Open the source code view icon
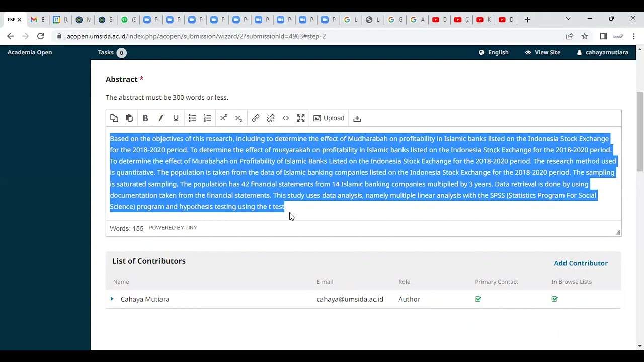Viewport: 644px width, 362px height. tap(285, 118)
